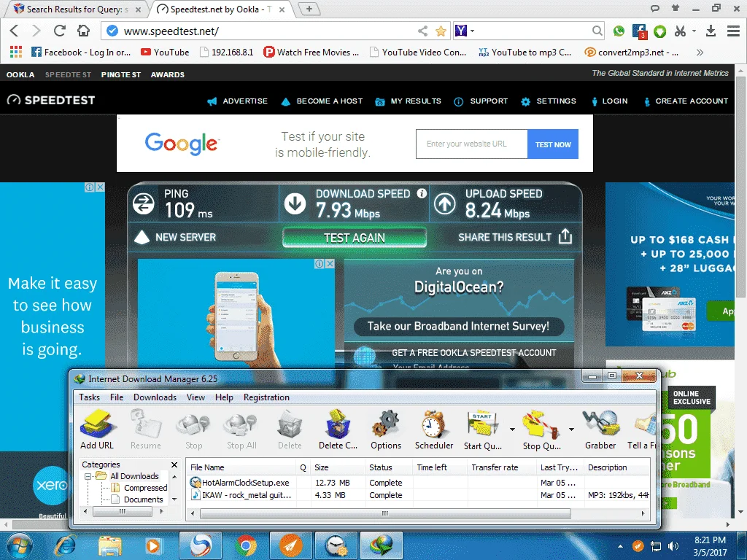Image resolution: width=747 pixels, height=560 pixels.
Task: Open Start Queue dropdown arrow in IDM
Action: [512, 429]
